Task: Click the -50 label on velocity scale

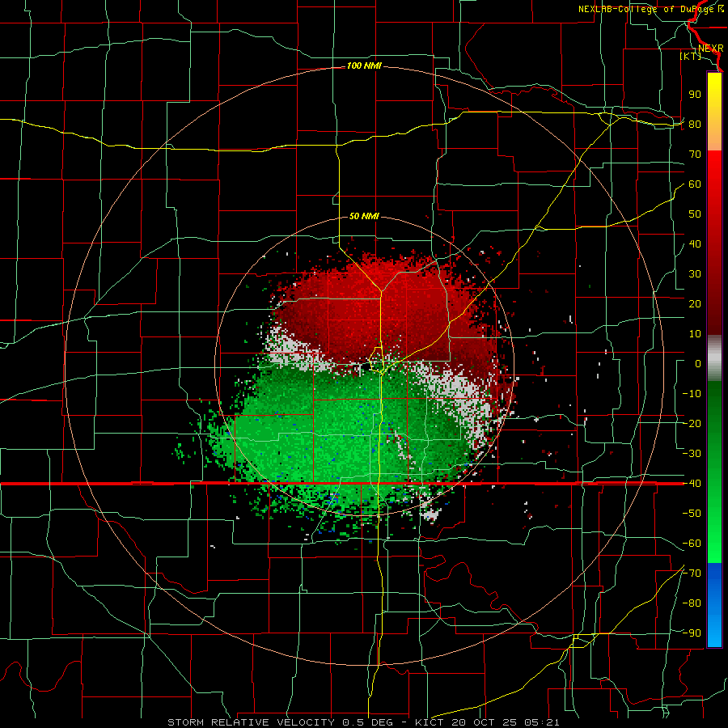Action: [692, 514]
